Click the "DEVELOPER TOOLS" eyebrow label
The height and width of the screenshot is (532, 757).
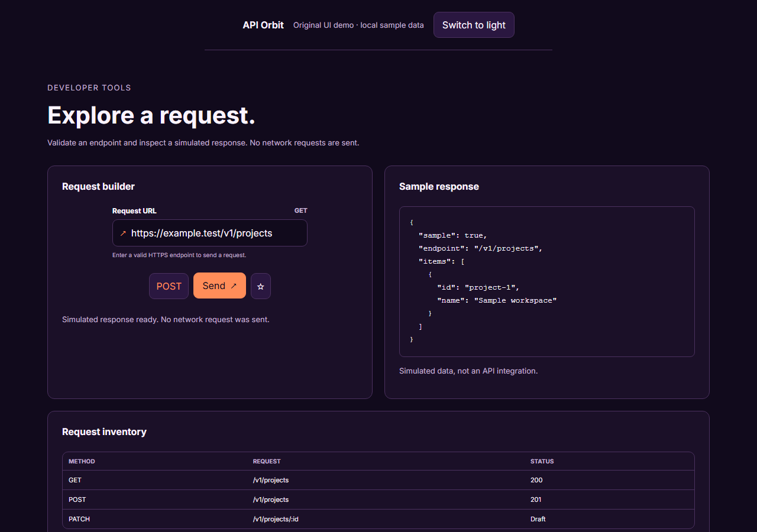[89, 87]
